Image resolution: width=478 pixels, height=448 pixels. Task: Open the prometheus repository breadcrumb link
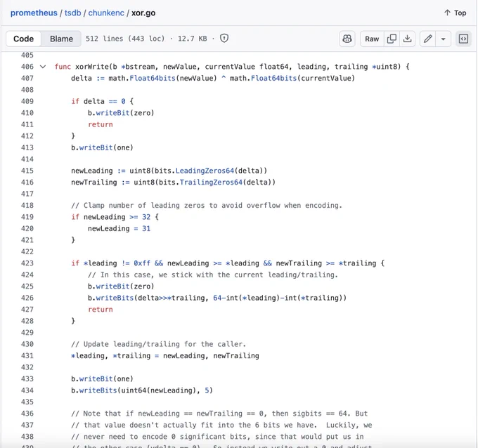click(x=34, y=13)
